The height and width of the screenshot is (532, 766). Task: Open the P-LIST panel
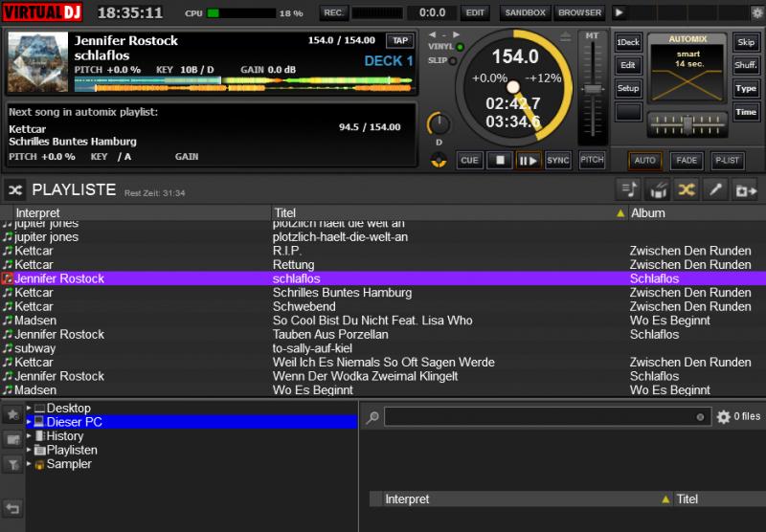click(727, 161)
